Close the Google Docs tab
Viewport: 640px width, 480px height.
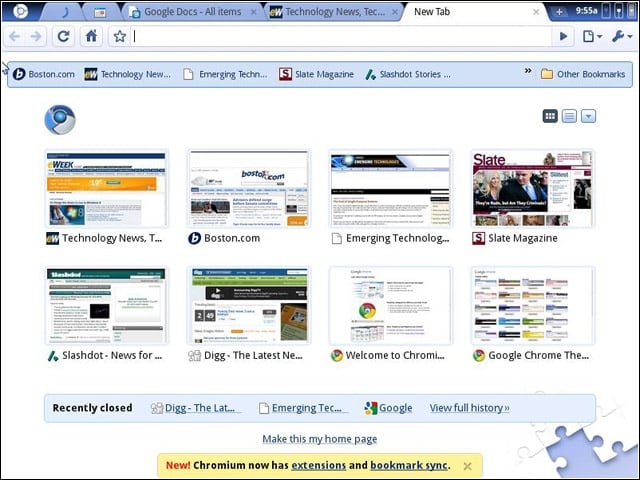253,12
